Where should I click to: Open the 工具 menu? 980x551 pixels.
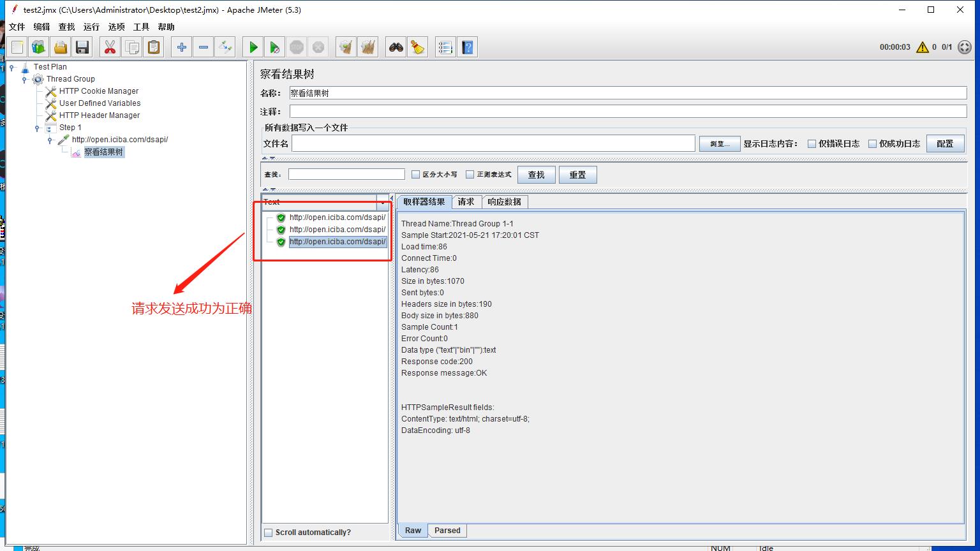(x=141, y=27)
